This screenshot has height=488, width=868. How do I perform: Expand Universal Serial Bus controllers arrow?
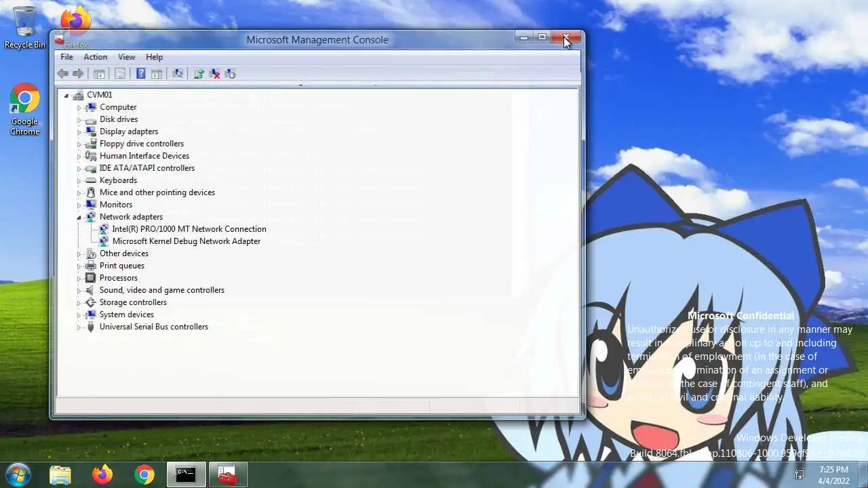(79, 327)
